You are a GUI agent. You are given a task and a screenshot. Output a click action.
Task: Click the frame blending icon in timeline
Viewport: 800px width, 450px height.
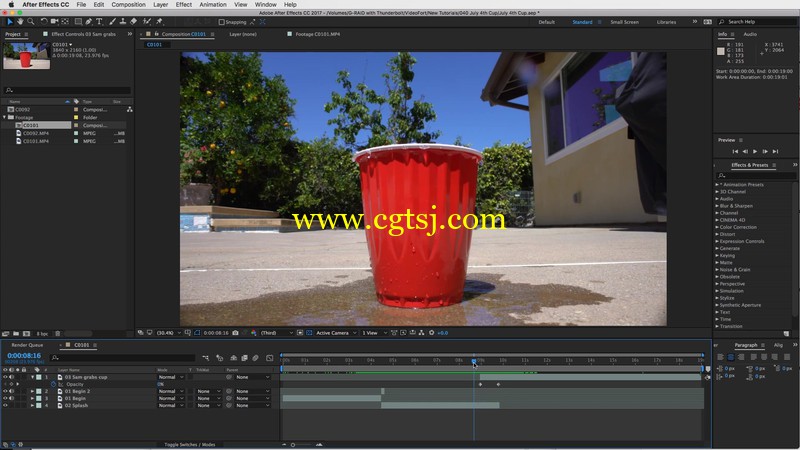pos(244,358)
